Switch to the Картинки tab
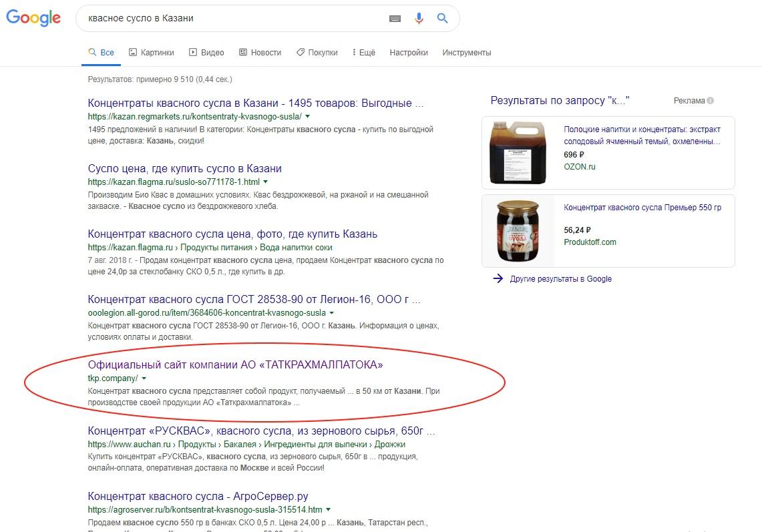Viewport: 762px width, 532px height. [151, 53]
